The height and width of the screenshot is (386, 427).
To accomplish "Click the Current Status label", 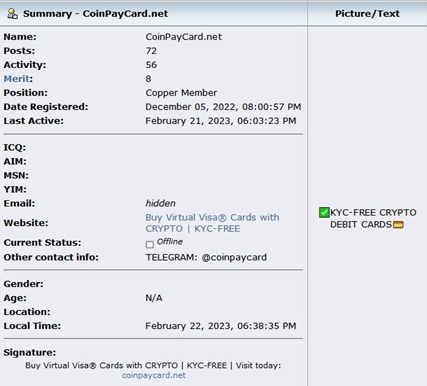I will [x=42, y=243].
